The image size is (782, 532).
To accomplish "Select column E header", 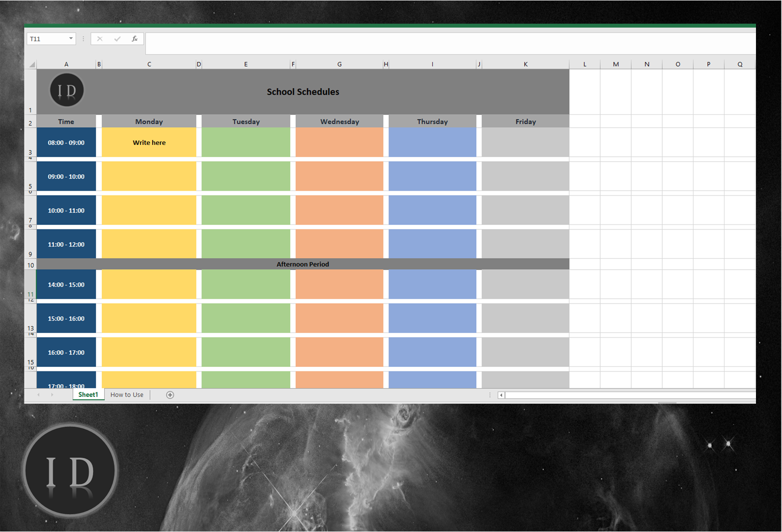I will pyautogui.click(x=246, y=64).
